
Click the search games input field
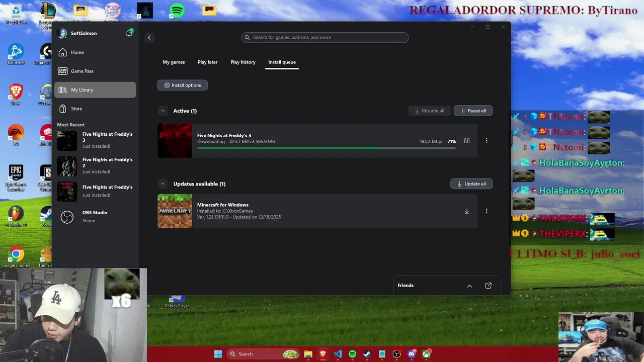(x=325, y=37)
